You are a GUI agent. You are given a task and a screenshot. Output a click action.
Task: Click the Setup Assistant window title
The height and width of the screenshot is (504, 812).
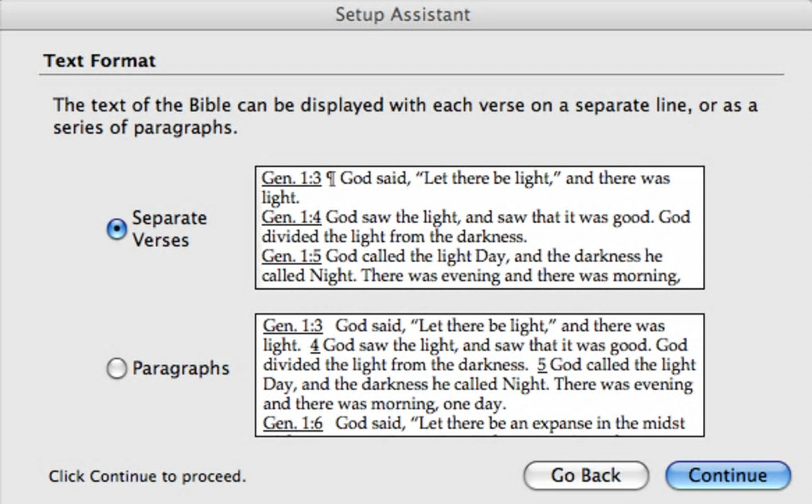402,14
